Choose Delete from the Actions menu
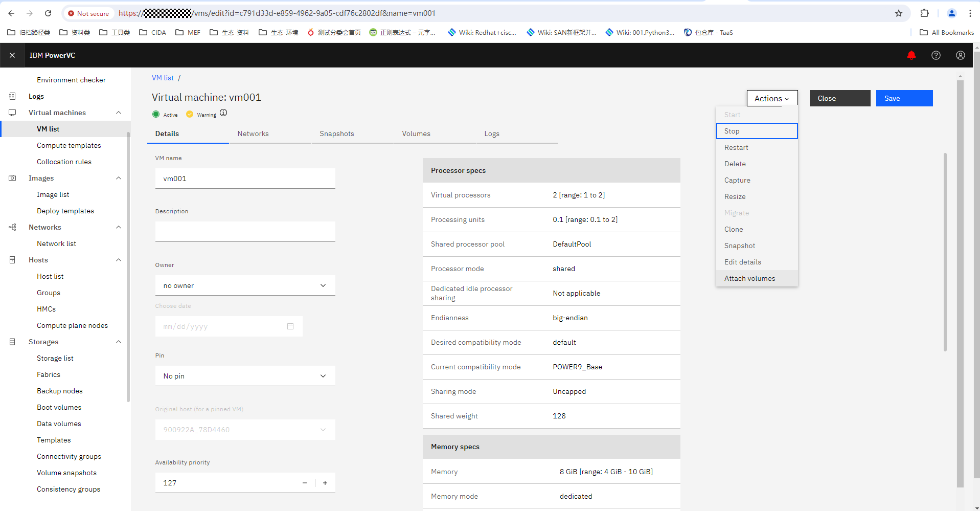 coord(757,164)
